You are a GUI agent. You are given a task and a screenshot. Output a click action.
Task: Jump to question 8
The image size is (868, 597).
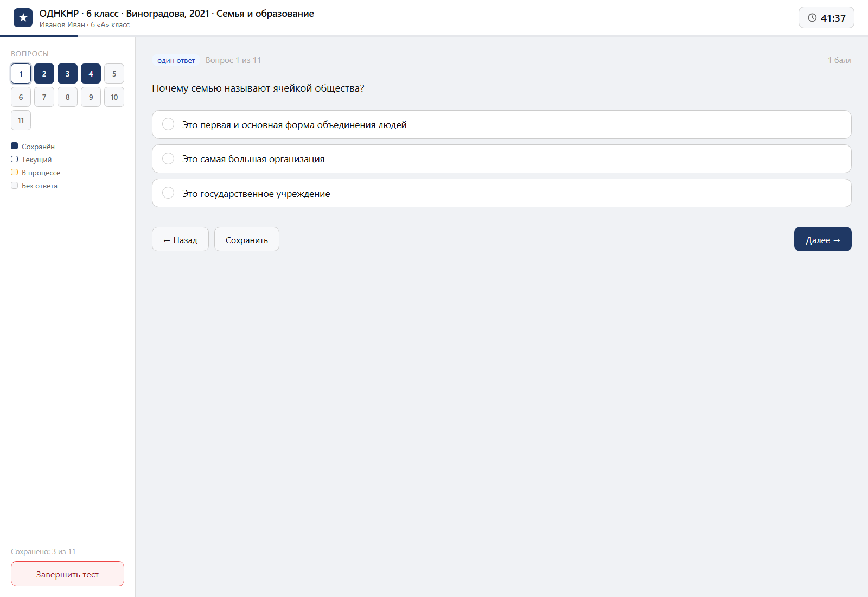click(x=67, y=97)
